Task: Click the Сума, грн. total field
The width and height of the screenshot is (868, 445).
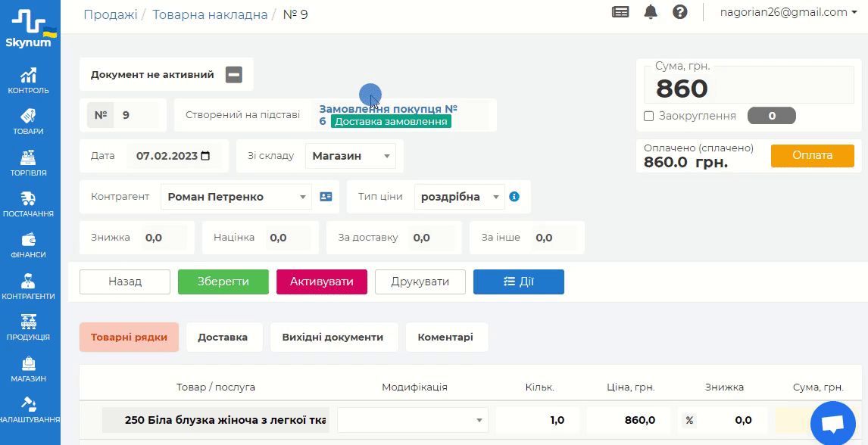Action: pos(749,86)
